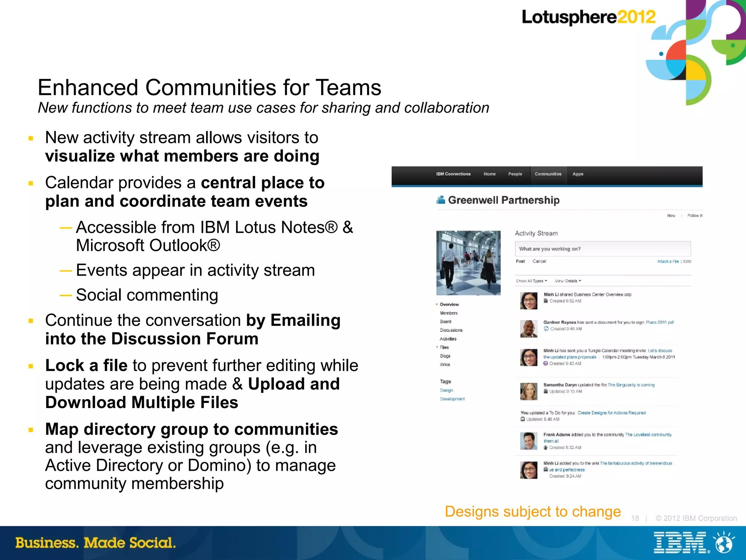Open Discussions in the sidebar
This screenshot has width=746, height=560.
[451, 330]
